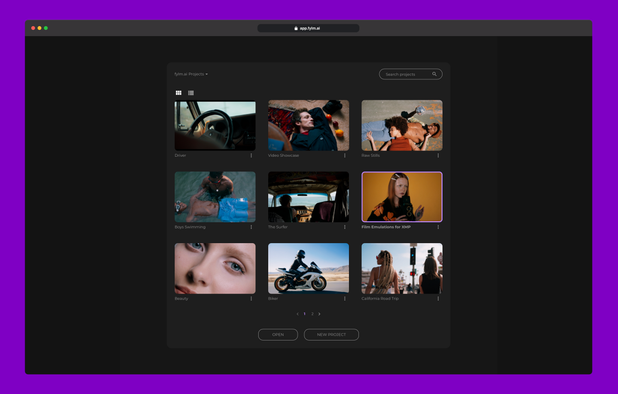Go to next page arrow
Screen dimensions: 618x394
pos(319,314)
